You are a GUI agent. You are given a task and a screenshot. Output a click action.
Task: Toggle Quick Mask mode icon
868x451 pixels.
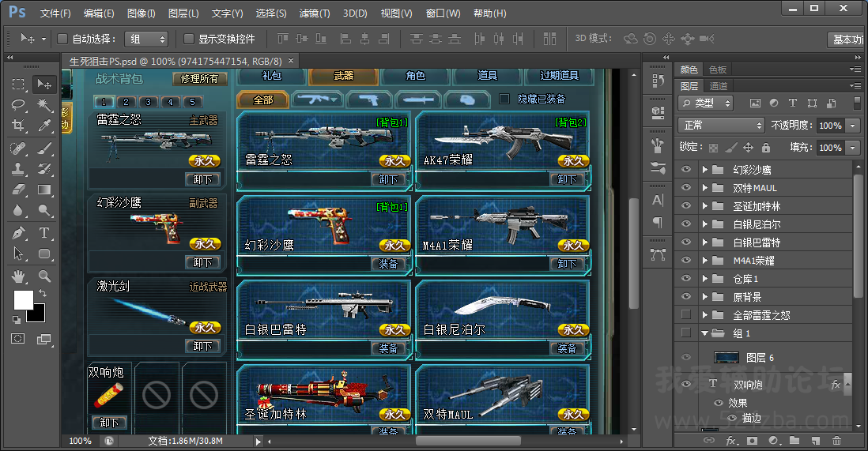tap(17, 339)
